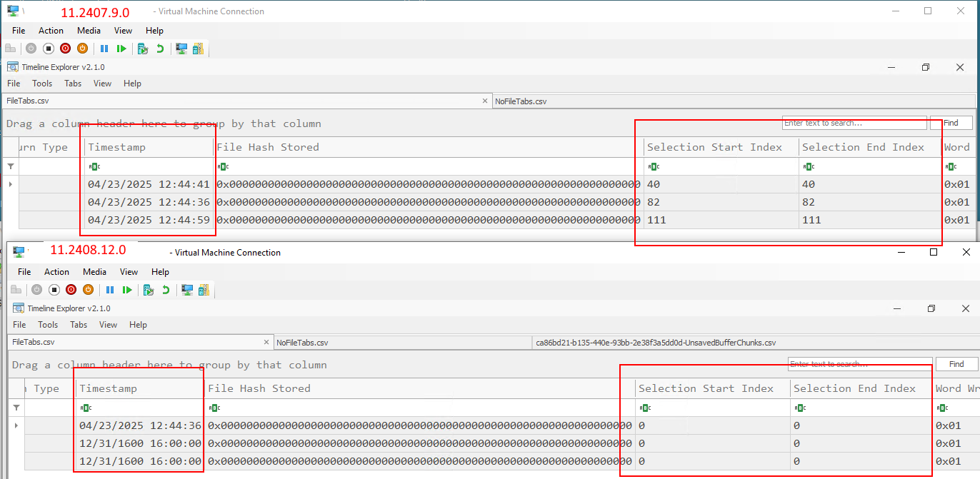Viewport: 980px width, 479px height.
Task: Pause the VM in 11.2408.12.0 window
Action: click(x=110, y=290)
